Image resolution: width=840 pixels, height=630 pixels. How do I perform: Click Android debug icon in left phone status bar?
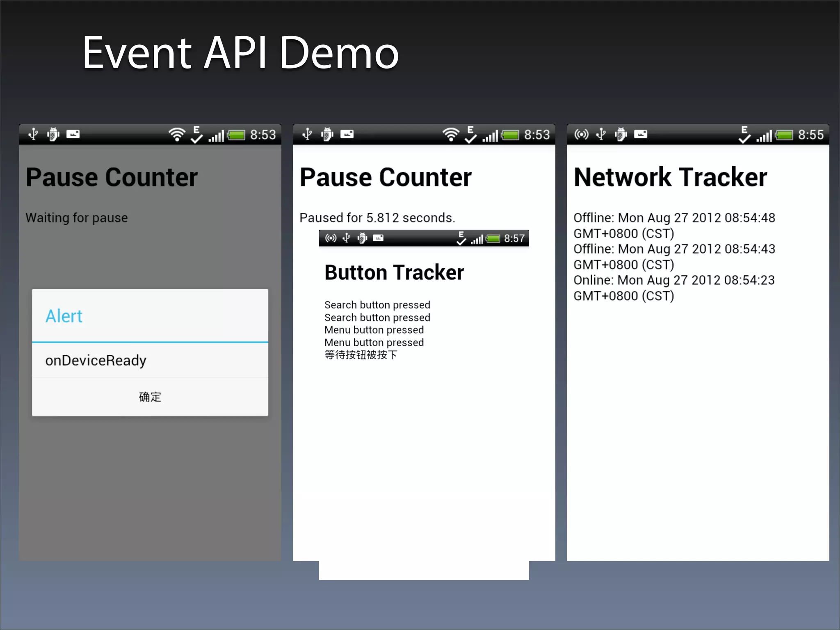pos(53,134)
